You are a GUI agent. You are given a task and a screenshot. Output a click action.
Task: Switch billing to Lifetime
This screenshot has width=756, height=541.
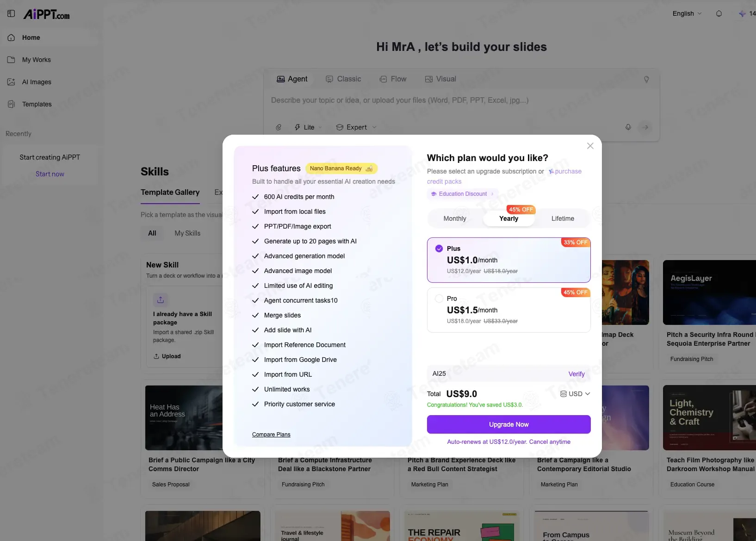coord(563,218)
